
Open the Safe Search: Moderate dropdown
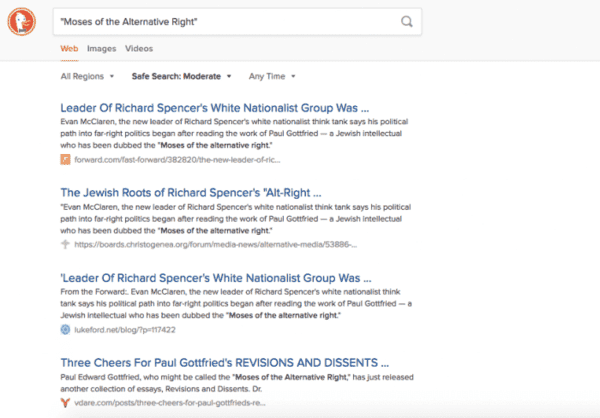click(181, 76)
